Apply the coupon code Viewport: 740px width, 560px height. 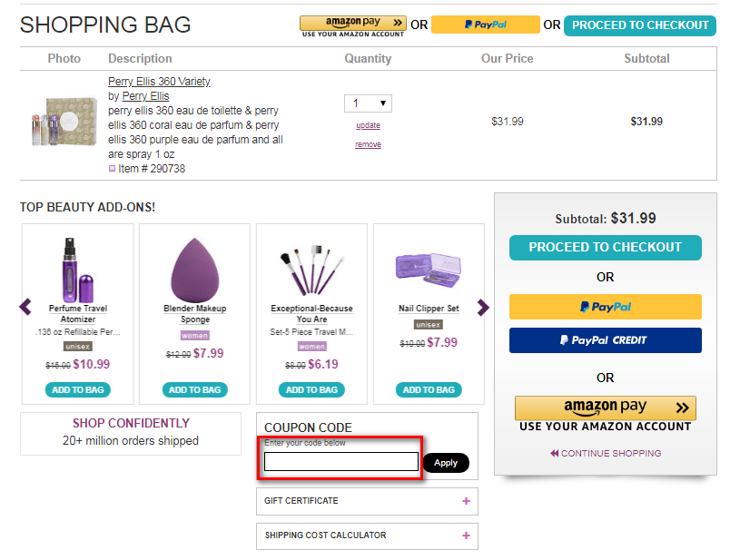point(446,463)
